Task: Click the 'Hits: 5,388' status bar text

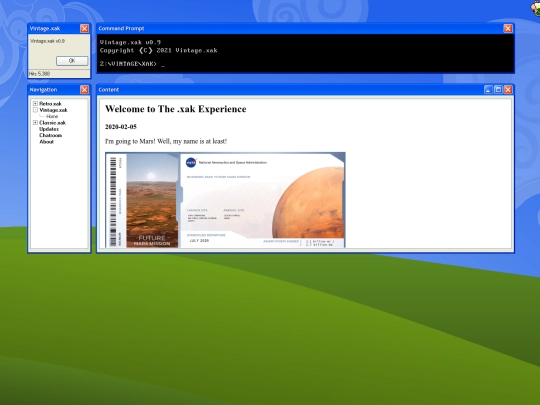Action: coord(40,73)
